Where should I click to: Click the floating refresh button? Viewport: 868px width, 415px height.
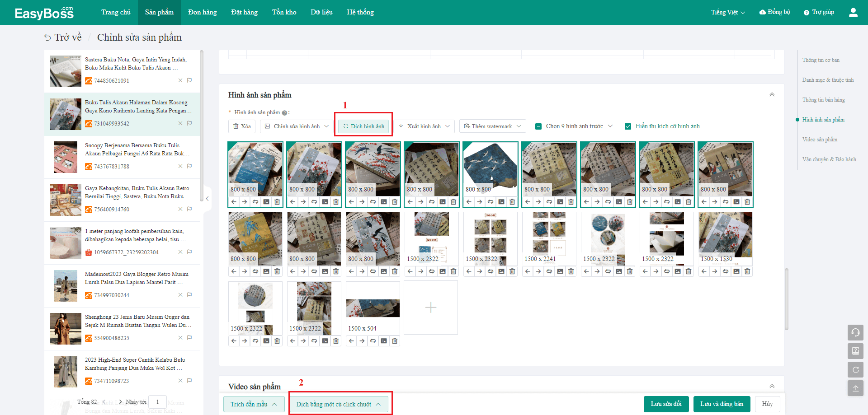point(855,370)
